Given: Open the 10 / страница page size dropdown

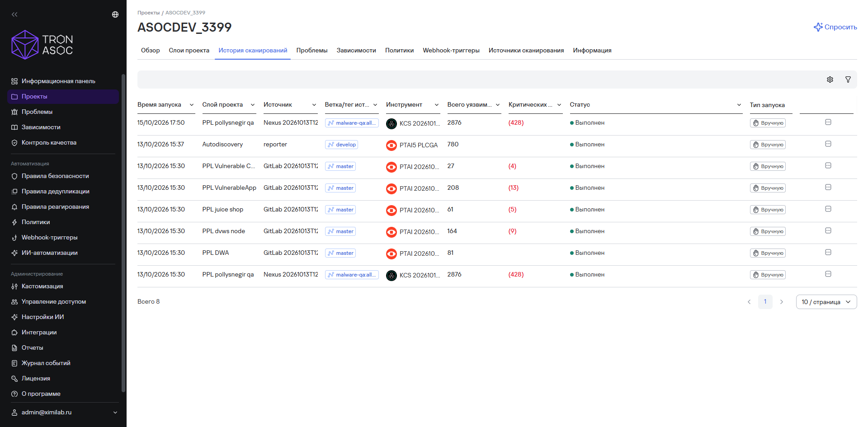Looking at the screenshot, I should [x=826, y=302].
